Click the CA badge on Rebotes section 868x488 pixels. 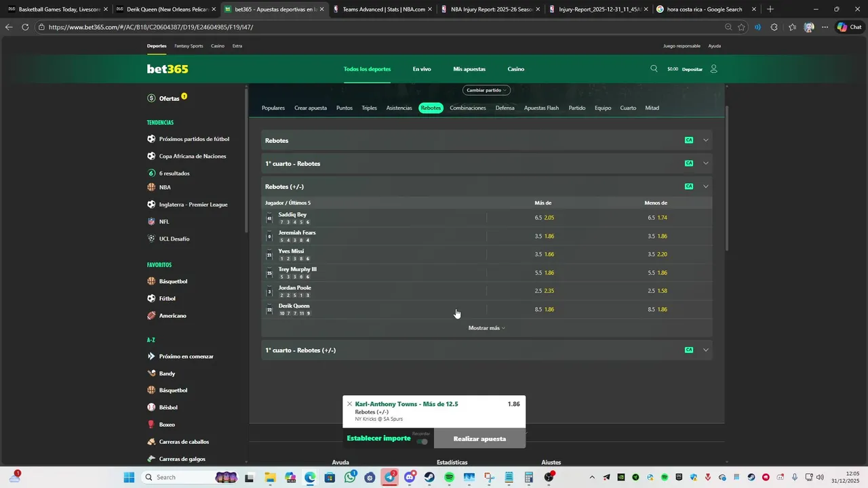(x=689, y=140)
